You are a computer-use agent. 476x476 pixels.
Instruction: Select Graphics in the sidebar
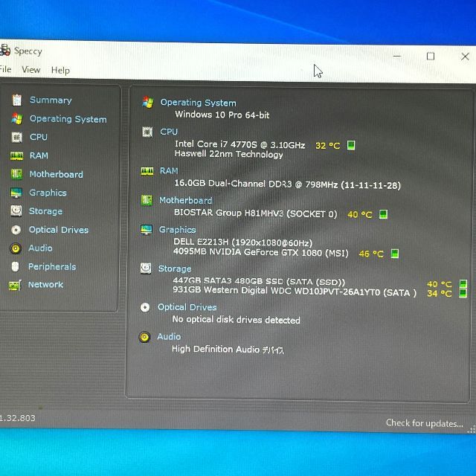tap(48, 193)
